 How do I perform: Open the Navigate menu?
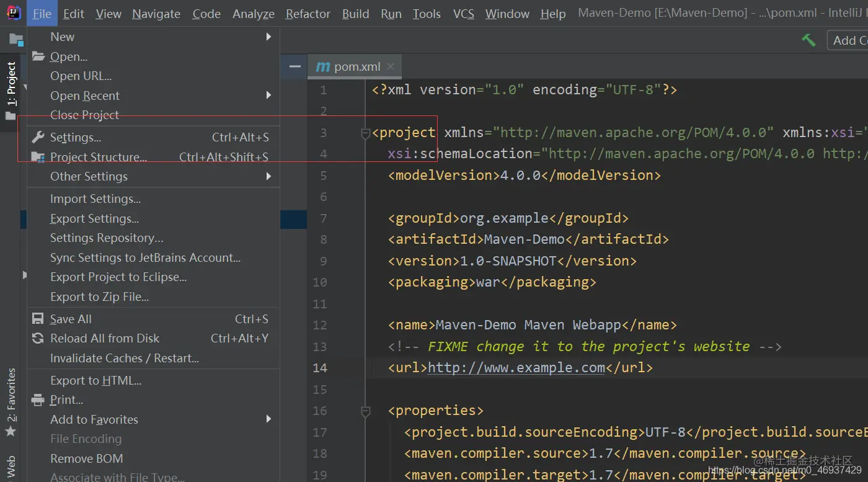coord(156,14)
